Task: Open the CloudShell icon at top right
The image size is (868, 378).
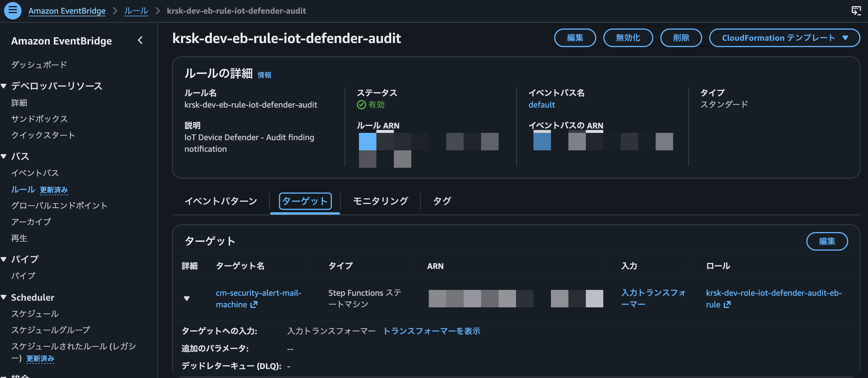Action: [x=856, y=11]
